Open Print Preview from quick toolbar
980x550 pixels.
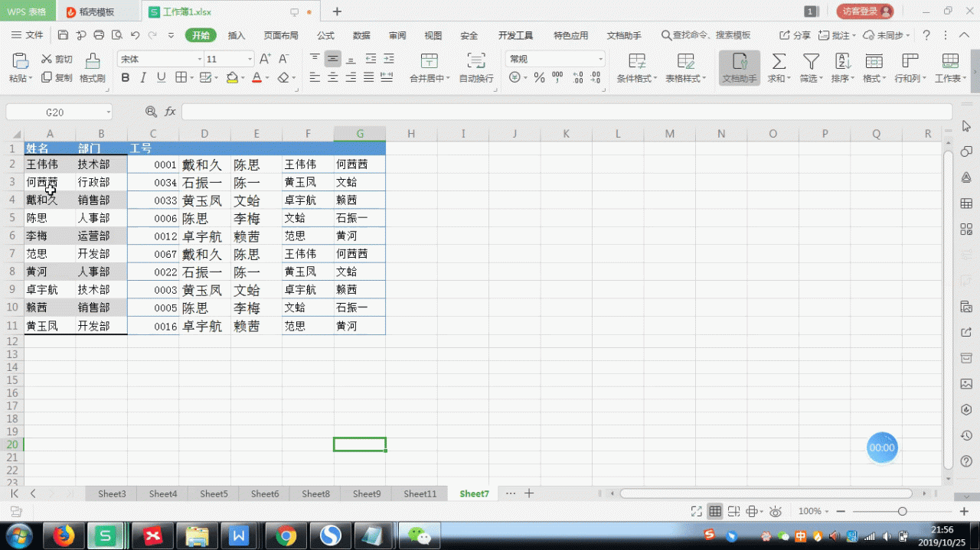click(116, 35)
